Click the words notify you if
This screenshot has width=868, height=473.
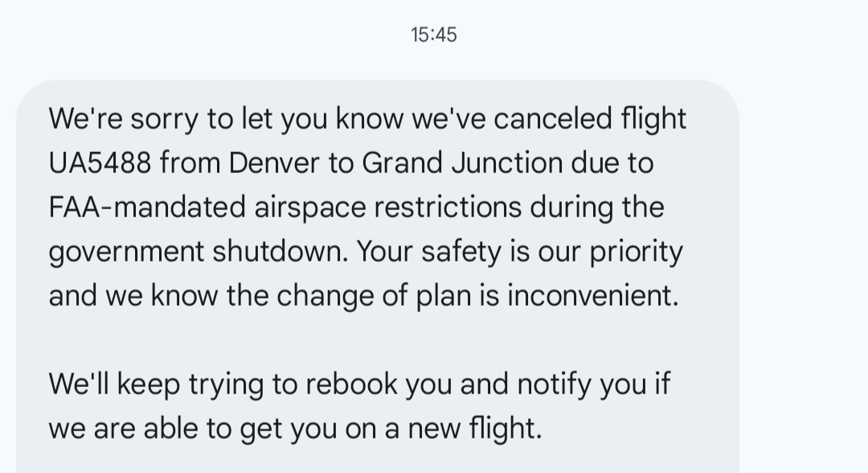pyautogui.click(x=593, y=384)
